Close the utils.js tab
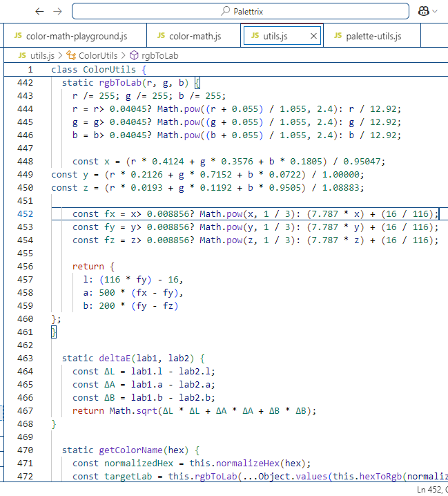Viewport: 448px width, 496px height. 313,36
